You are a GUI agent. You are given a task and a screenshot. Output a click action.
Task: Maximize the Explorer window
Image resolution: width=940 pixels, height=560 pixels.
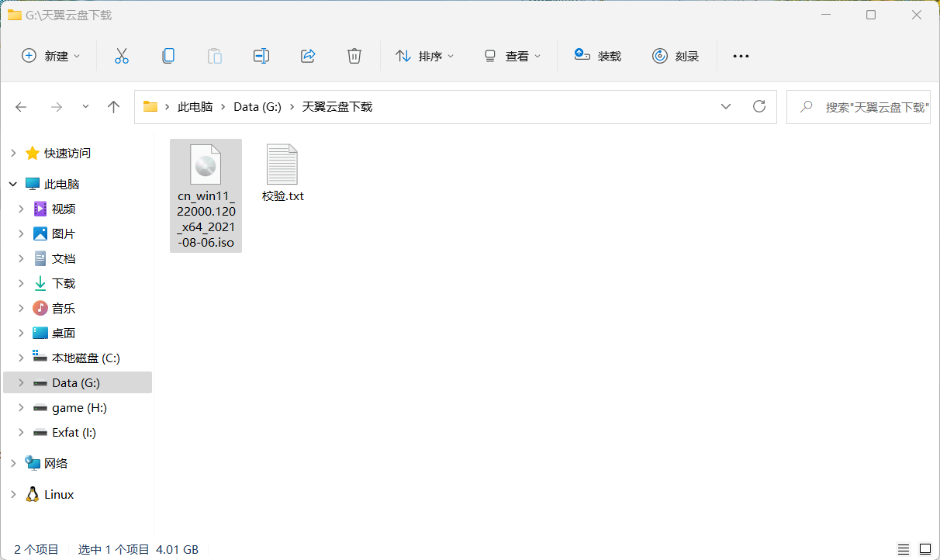pos(871,15)
